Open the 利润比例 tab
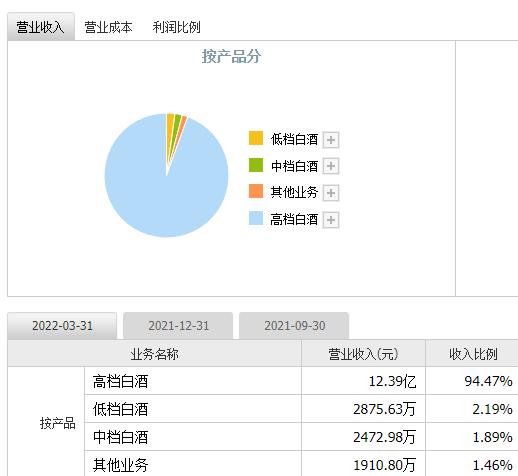The image size is (518, 476). [176, 27]
